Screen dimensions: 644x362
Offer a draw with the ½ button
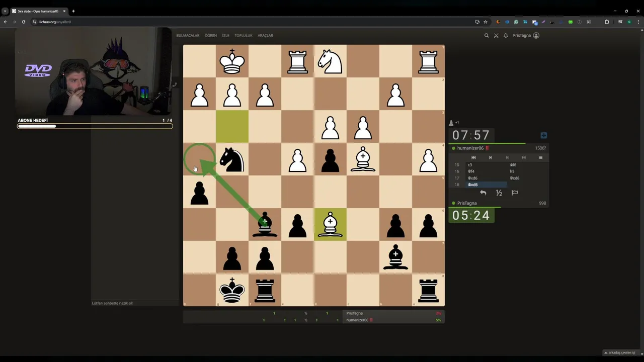(499, 193)
